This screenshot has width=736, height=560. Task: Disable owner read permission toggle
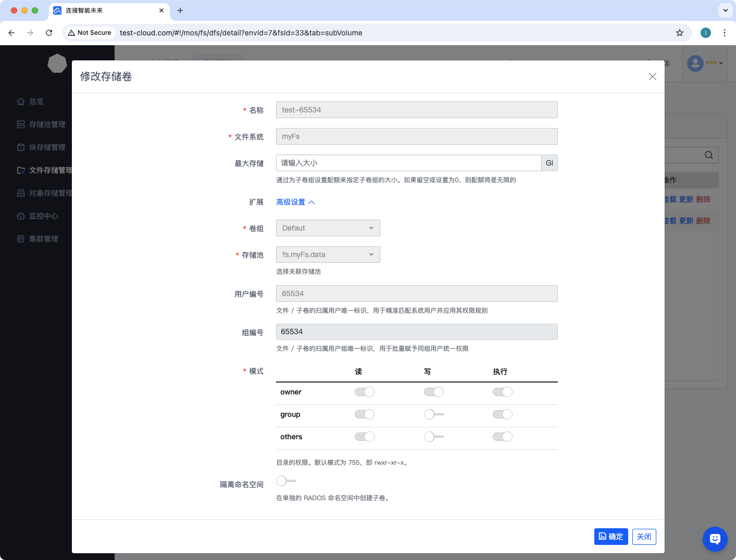click(364, 392)
